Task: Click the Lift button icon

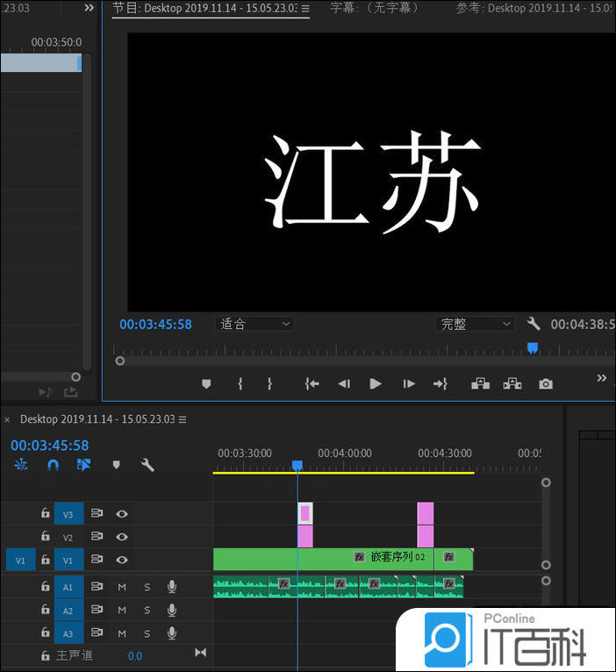Action: tap(480, 383)
